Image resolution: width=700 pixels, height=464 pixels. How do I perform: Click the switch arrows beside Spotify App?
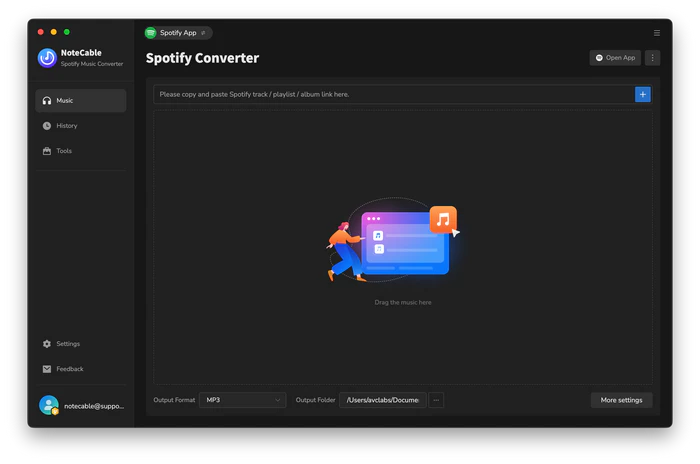(x=203, y=33)
